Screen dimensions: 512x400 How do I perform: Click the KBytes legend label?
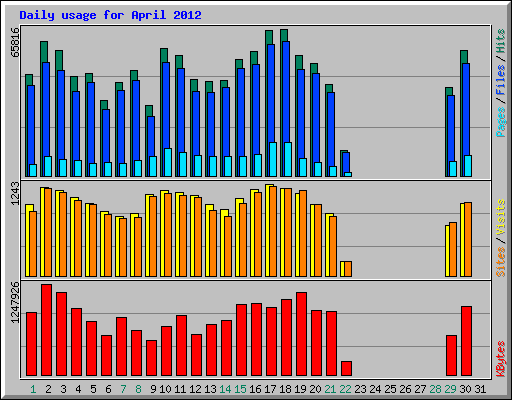point(501,359)
